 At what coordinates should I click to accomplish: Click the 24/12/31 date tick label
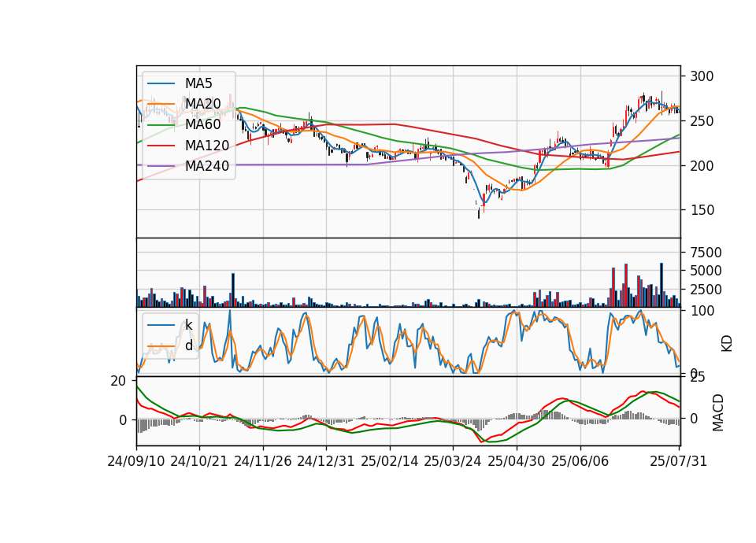point(326,461)
